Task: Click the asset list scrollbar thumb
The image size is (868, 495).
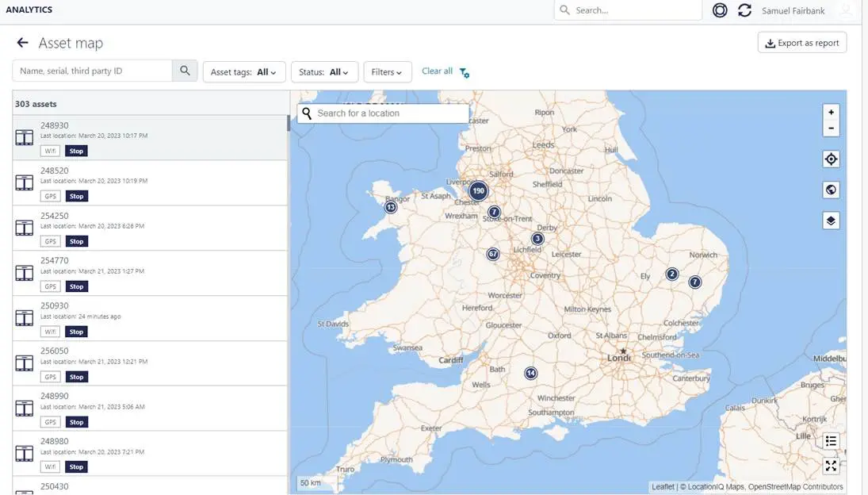Action: pyautogui.click(x=289, y=123)
